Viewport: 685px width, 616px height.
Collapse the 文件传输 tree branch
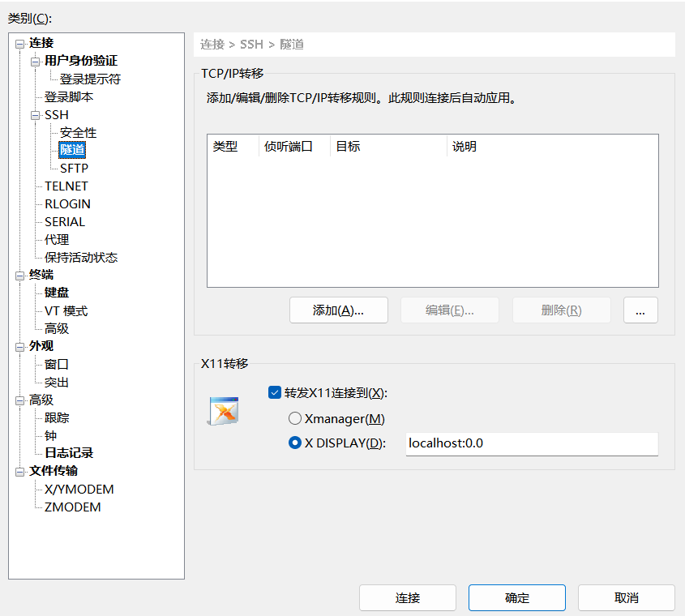[x=19, y=471]
